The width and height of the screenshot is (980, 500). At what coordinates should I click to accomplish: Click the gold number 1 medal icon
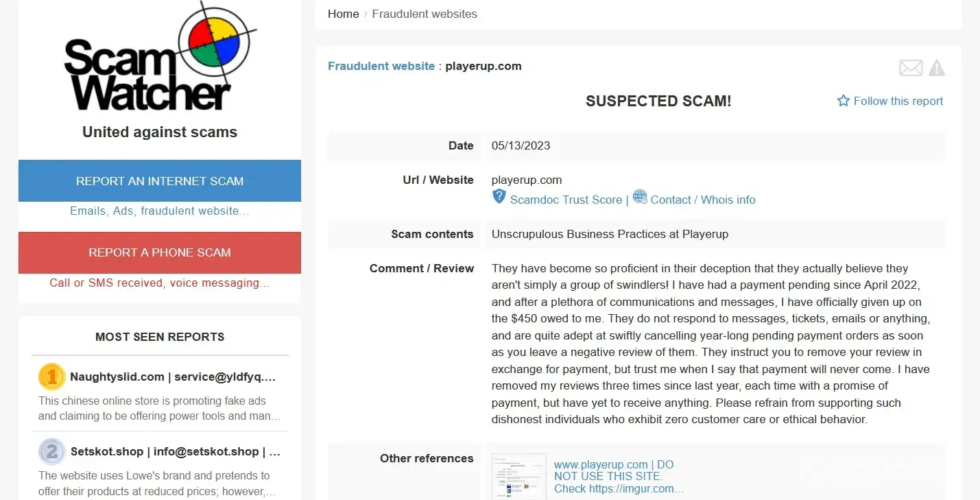tap(51, 377)
